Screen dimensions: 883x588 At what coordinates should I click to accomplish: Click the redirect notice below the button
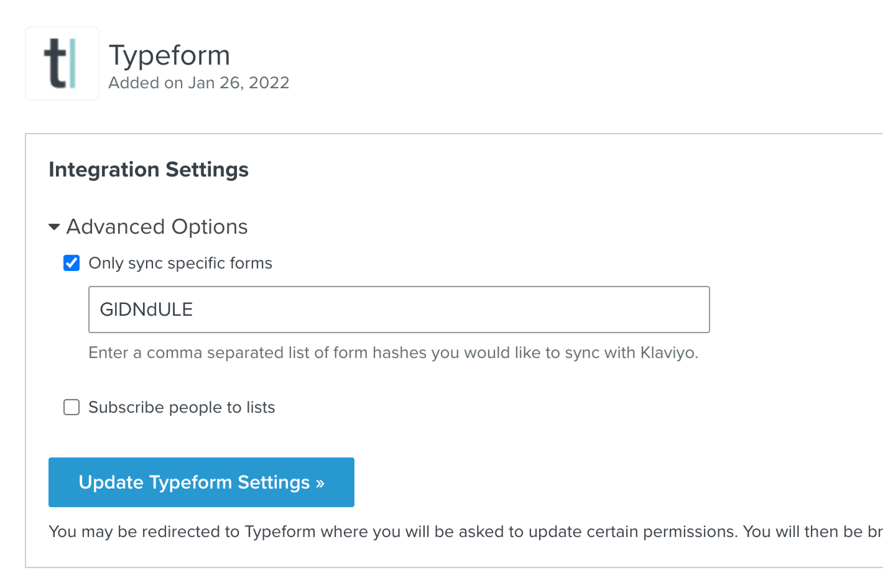(x=465, y=532)
